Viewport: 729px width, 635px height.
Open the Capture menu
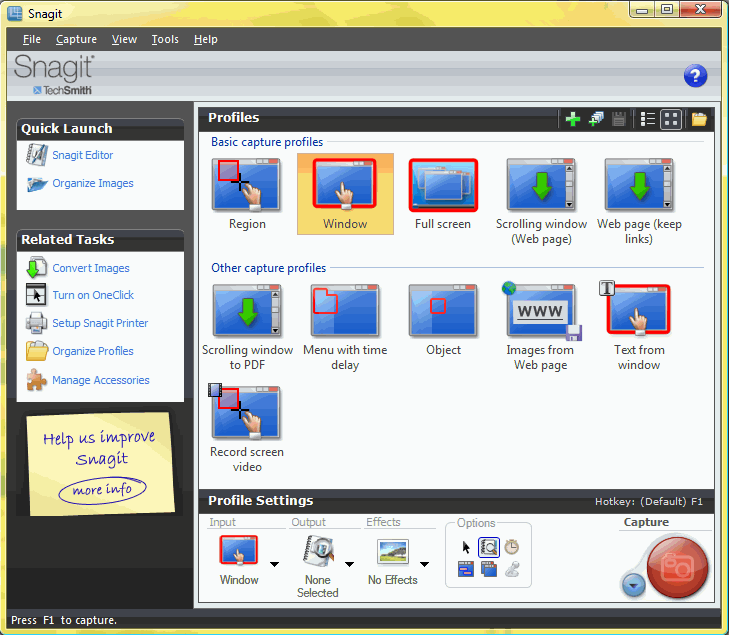76,39
